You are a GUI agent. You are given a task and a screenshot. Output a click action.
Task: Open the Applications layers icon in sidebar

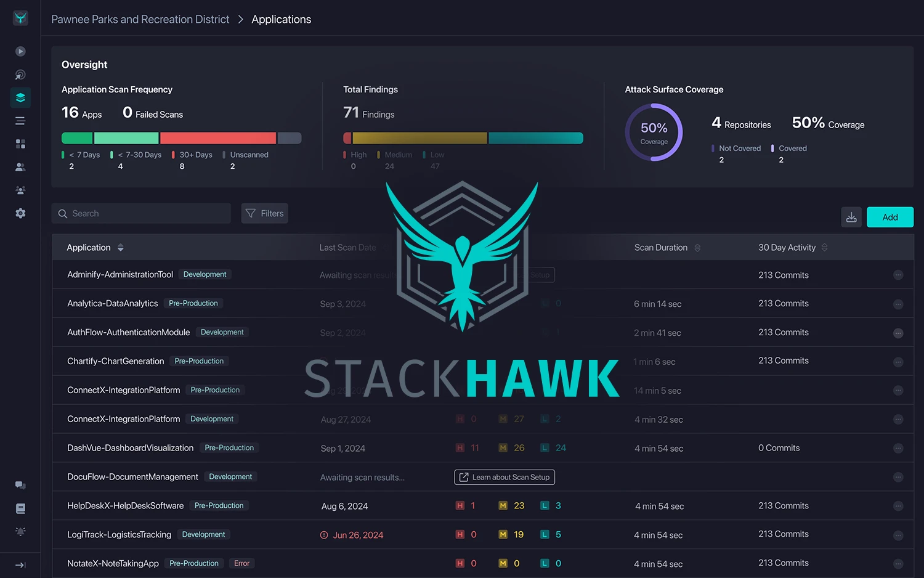point(20,97)
